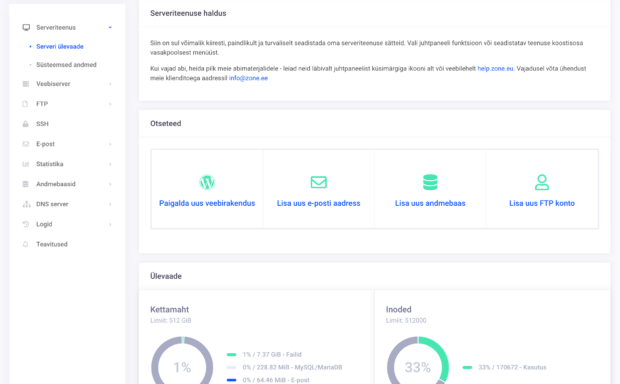The image size is (620, 384).
Task: Open Süsteemsed andmed menu item
Action: pos(66,64)
